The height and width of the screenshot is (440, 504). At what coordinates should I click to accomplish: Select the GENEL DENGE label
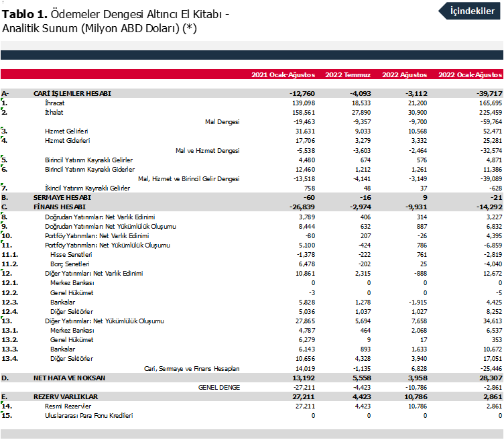pyautogui.click(x=219, y=387)
